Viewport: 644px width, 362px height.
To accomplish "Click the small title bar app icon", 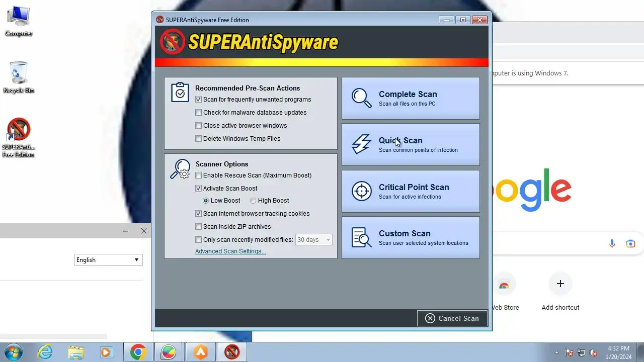I will [160, 20].
